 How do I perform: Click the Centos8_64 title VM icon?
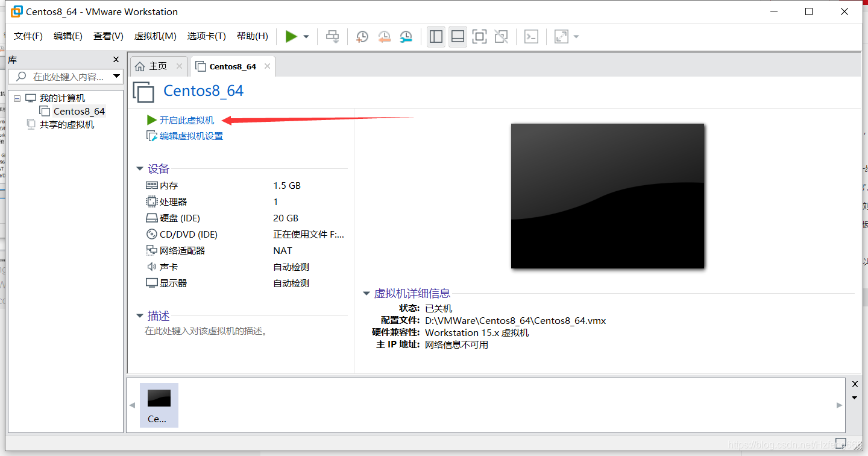[x=143, y=92]
